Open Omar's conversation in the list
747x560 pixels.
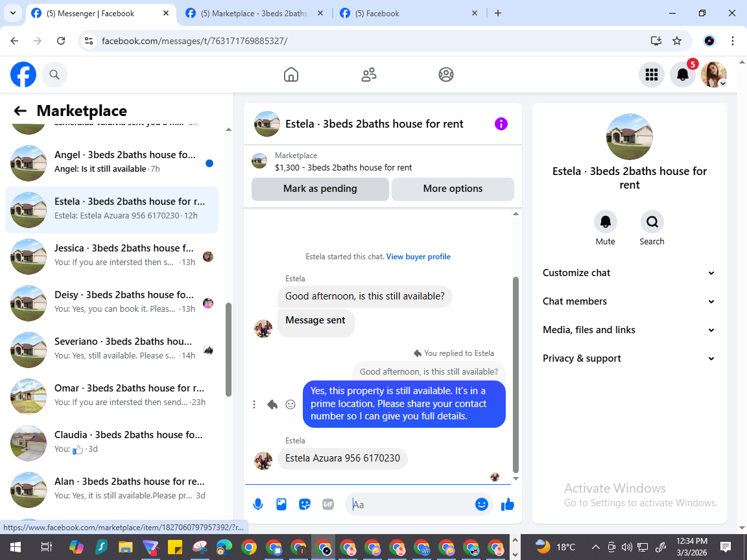point(112,397)
